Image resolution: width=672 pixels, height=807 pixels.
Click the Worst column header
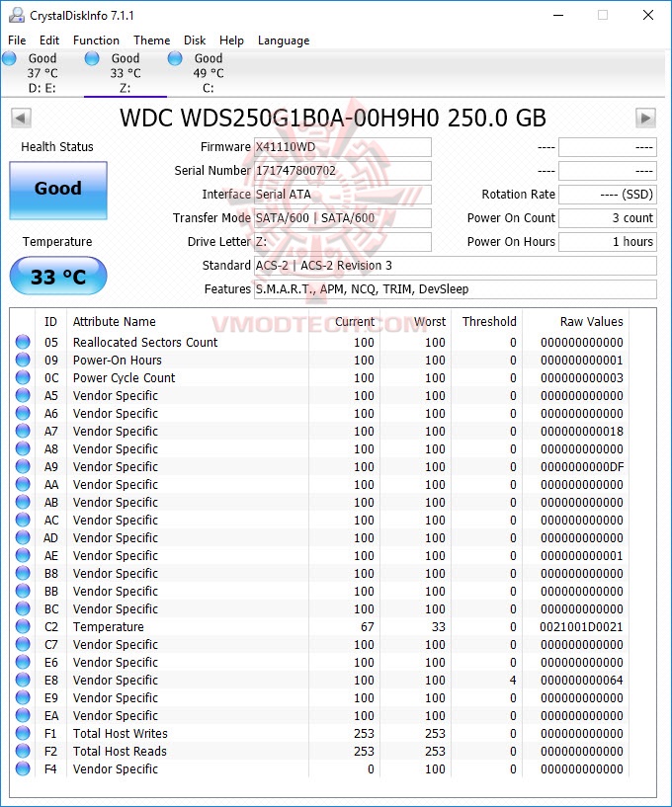[x=430, y=322]
